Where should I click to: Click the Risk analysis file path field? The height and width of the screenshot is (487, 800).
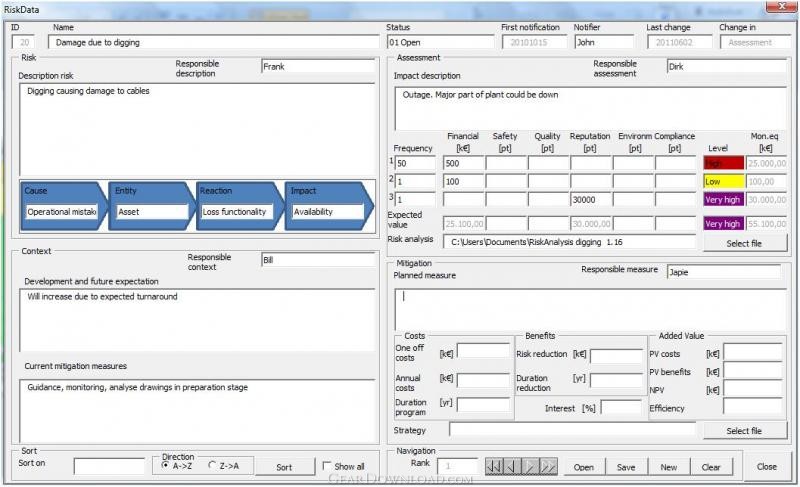point(569,242)
